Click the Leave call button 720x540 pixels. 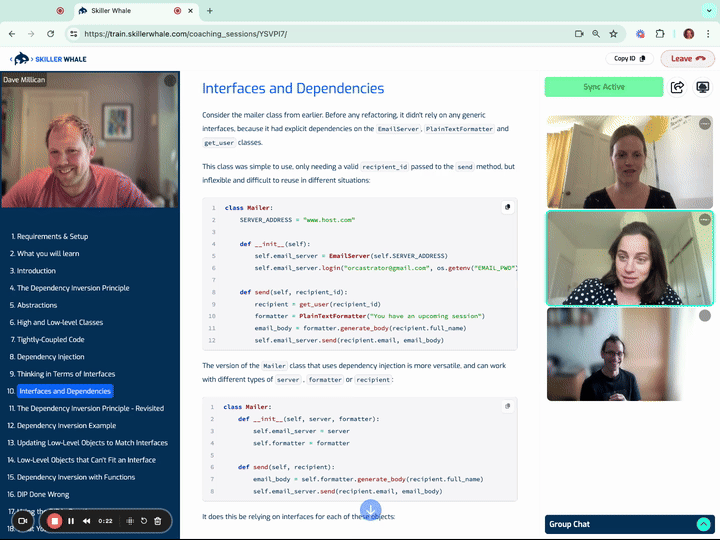[687, 59]
